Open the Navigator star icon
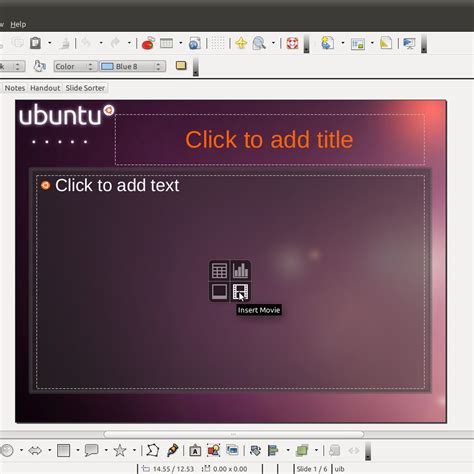 pyautogui.click(x=241, y=43)
